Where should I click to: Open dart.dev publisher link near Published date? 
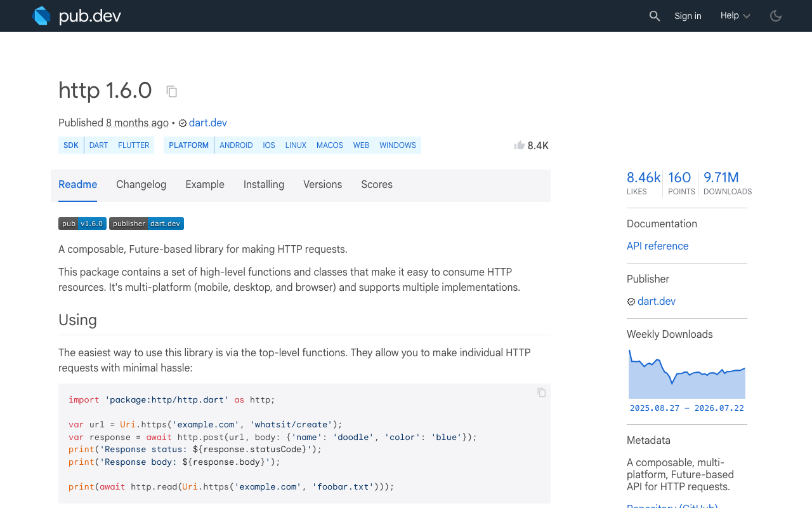(208, 123)
